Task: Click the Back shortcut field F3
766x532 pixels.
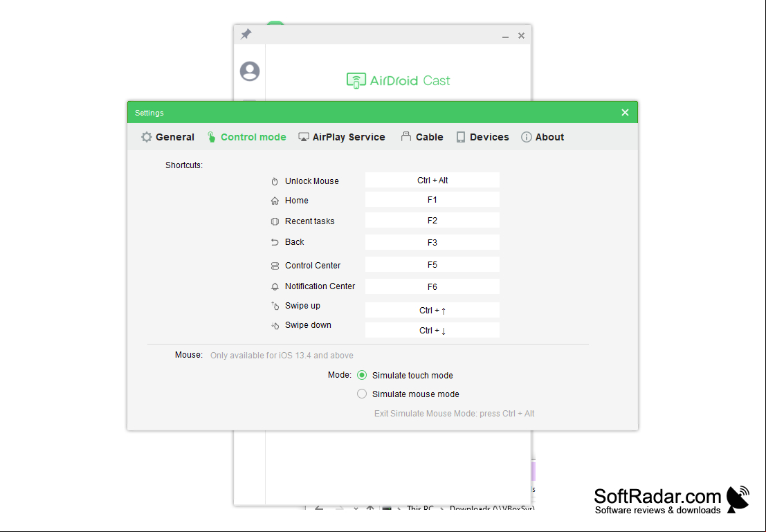Action: coord(432,242)
